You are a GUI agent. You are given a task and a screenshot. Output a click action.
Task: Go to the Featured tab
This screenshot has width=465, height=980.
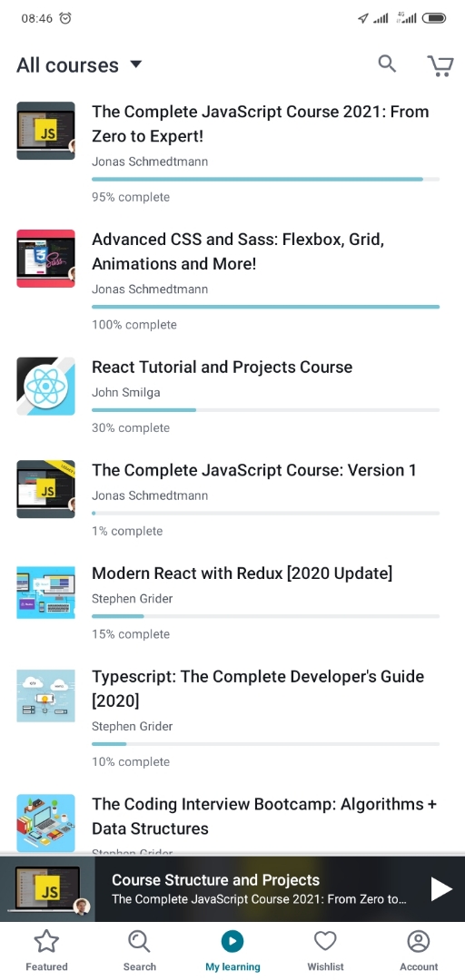pyautogui.click(x=46, y=951)
